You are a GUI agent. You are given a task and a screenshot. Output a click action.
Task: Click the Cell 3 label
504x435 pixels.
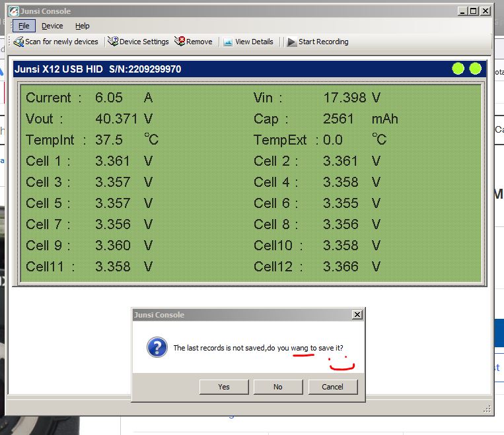click(48, 182)
